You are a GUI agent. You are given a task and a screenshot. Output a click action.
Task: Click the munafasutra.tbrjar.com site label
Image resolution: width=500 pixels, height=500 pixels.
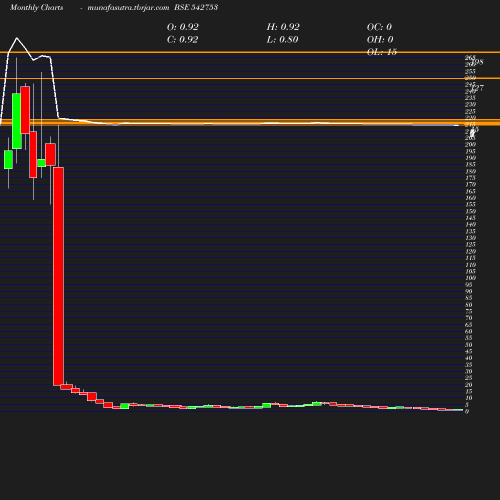click(x=128, y=7)
